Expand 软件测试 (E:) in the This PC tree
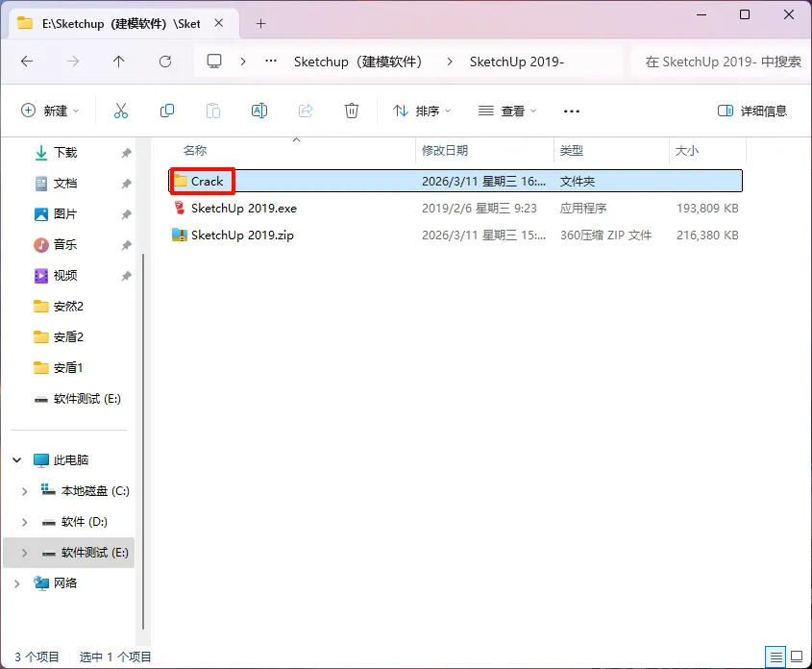The image size is (812, 669). (24, 553)
